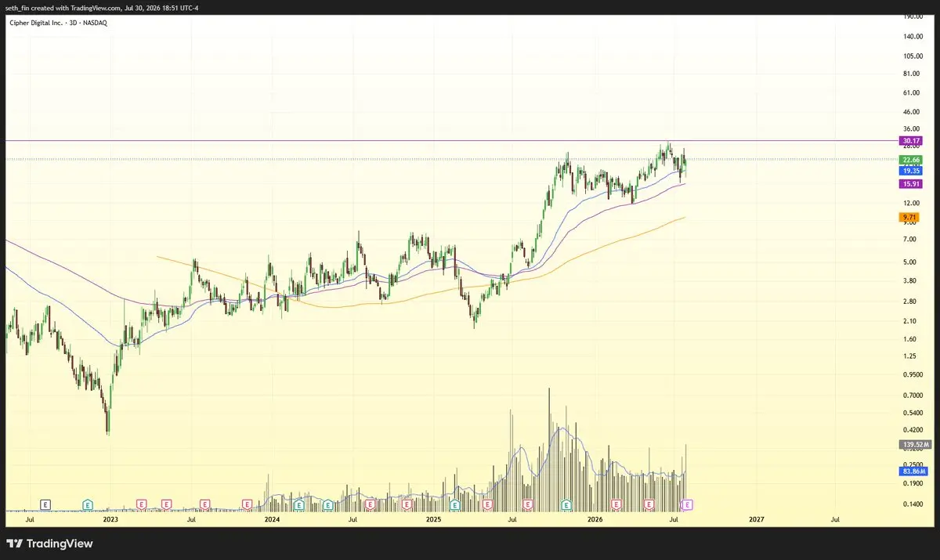Click the 1.25 price axis label
The width and height of the screenshot is (940, 560).
910,356
